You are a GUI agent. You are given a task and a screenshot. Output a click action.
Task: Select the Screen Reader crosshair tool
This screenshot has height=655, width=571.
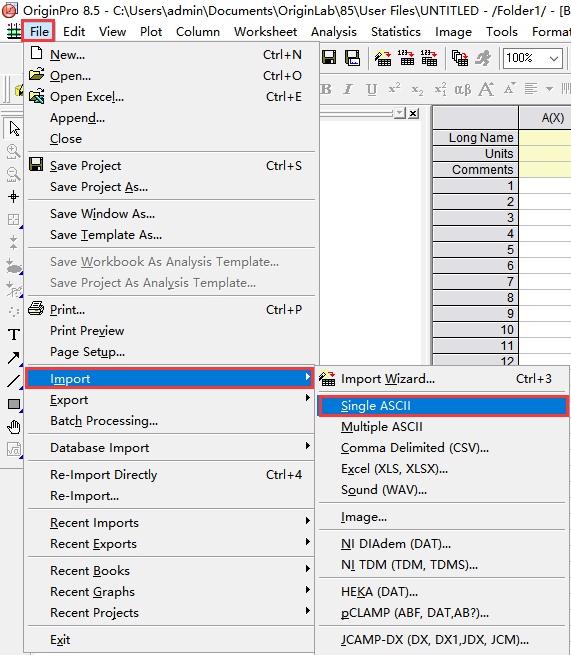pyautogui.click(x=13, y=197)
